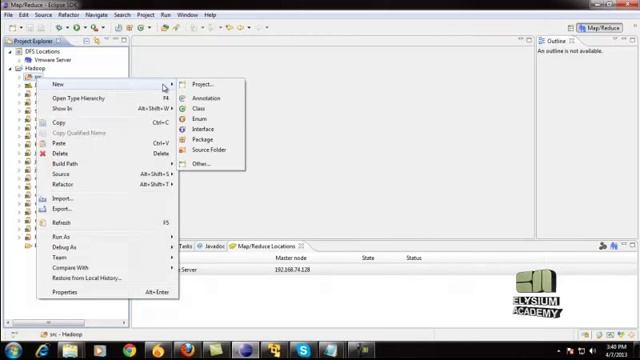Click Debug As in the context menu

(x=108, y=247)
